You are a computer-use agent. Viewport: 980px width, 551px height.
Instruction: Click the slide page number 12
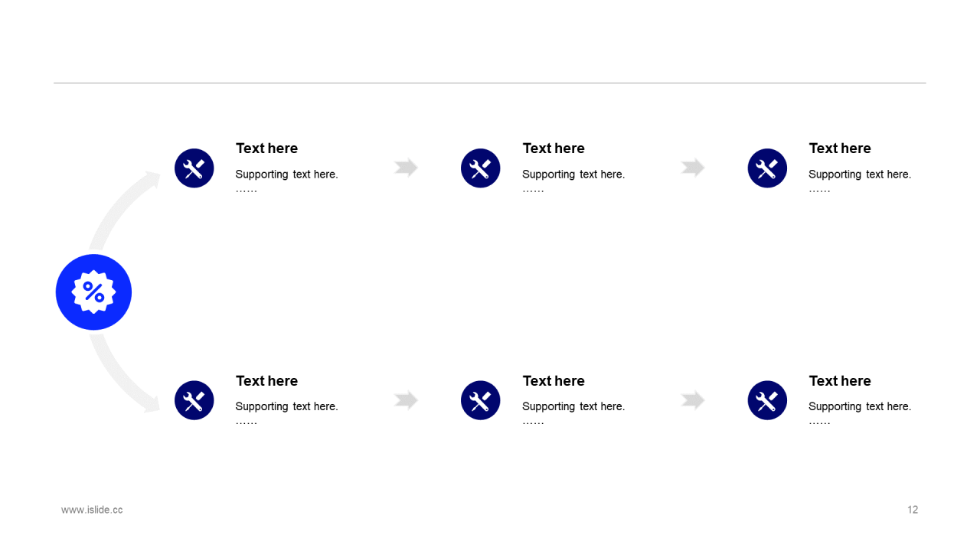(913, 510)
